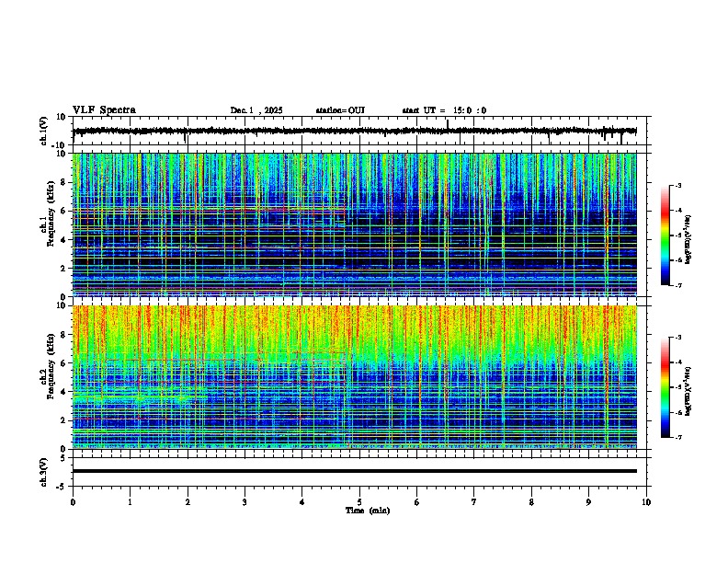Click the '8' kHz tick on ch.1 frequency axis
Image resolution: width=728 pixels, height=563 pixels.
64,182
